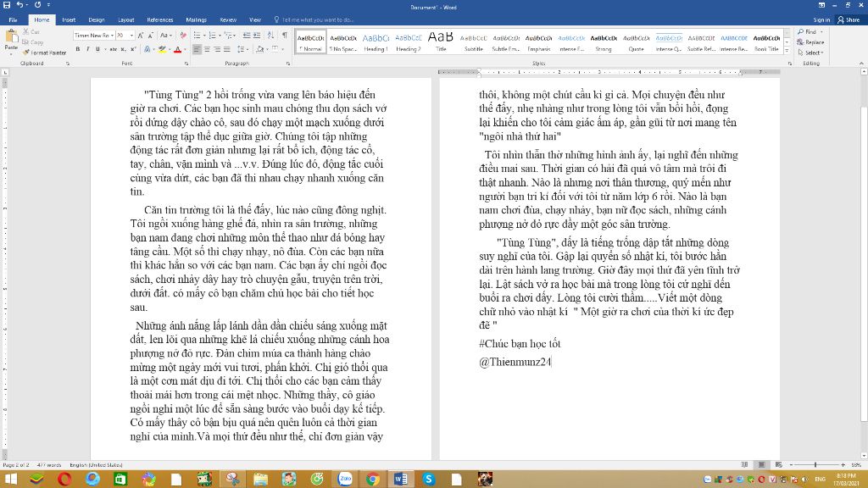Screen dimensions: 868x488
Task: Click the Replace command
Action: pos(810,42)
